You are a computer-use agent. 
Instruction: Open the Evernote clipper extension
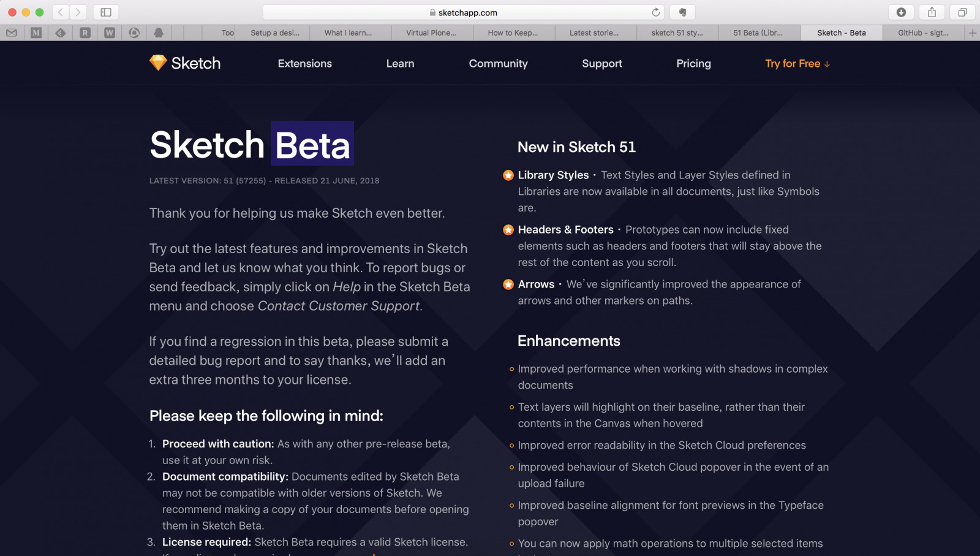coord(682,12)
